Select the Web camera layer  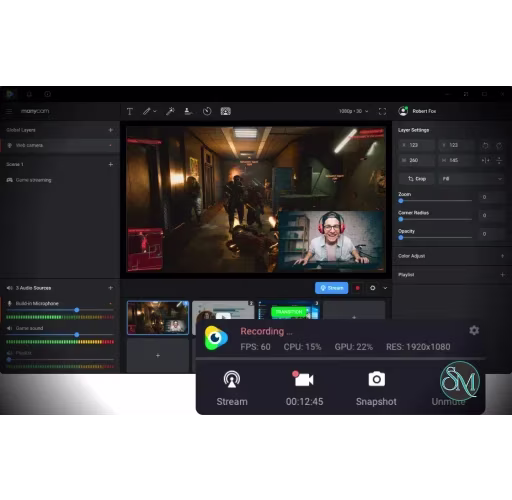pyautogui.click(x=60, y=145)
